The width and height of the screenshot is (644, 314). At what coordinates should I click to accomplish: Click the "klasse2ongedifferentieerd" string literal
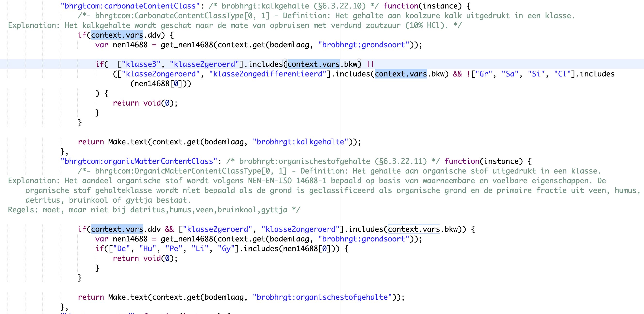268,74
